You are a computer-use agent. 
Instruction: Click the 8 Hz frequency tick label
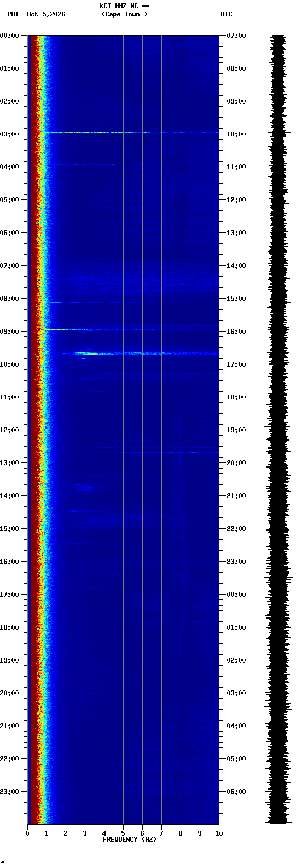coord(181,833)
